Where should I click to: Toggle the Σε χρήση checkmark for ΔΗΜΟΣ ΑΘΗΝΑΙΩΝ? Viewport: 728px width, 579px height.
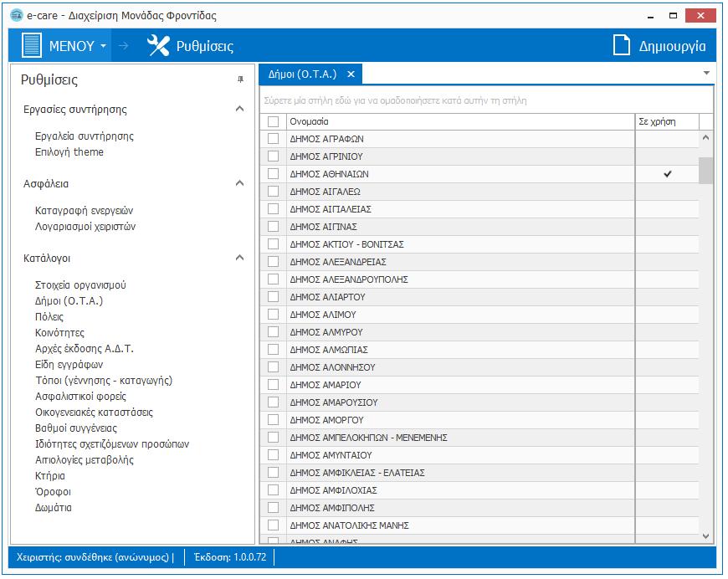click(x=667, y=174)
